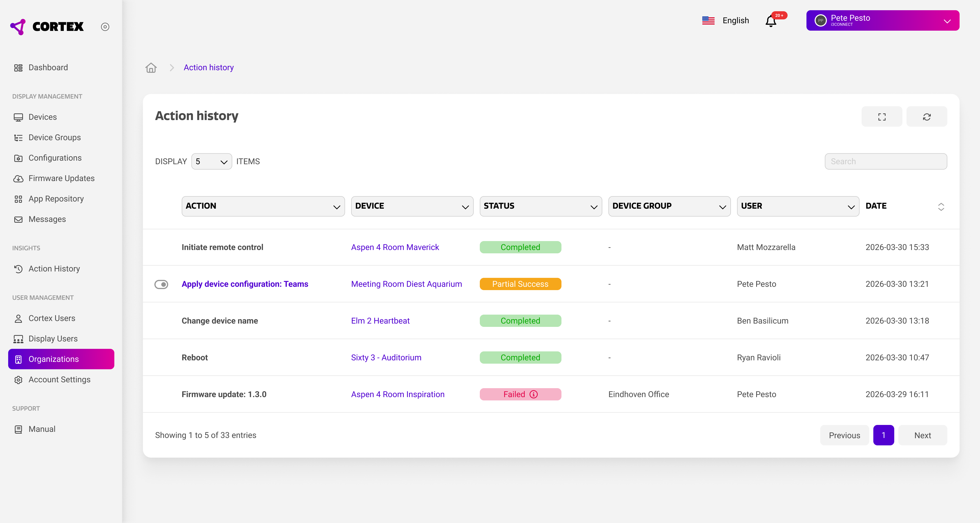Click the Next pagination button
Screen dimensions: 980x523
[922, 435]
